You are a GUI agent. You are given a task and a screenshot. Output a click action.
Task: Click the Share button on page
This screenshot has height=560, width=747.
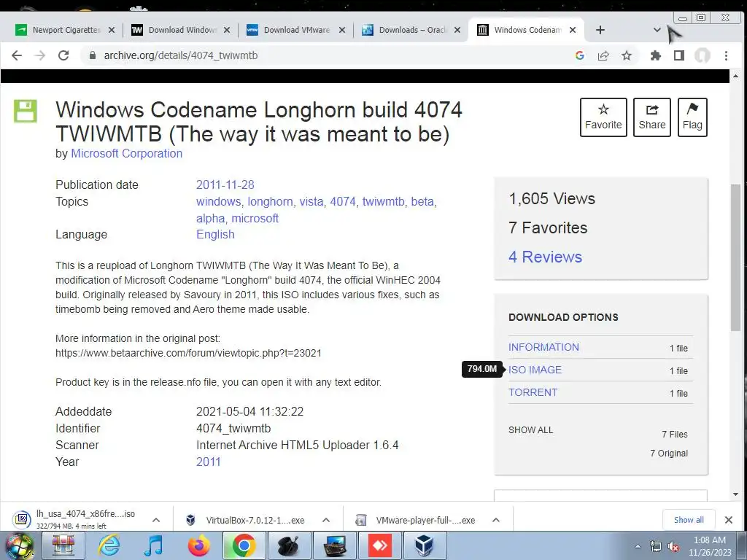point(651,117)
